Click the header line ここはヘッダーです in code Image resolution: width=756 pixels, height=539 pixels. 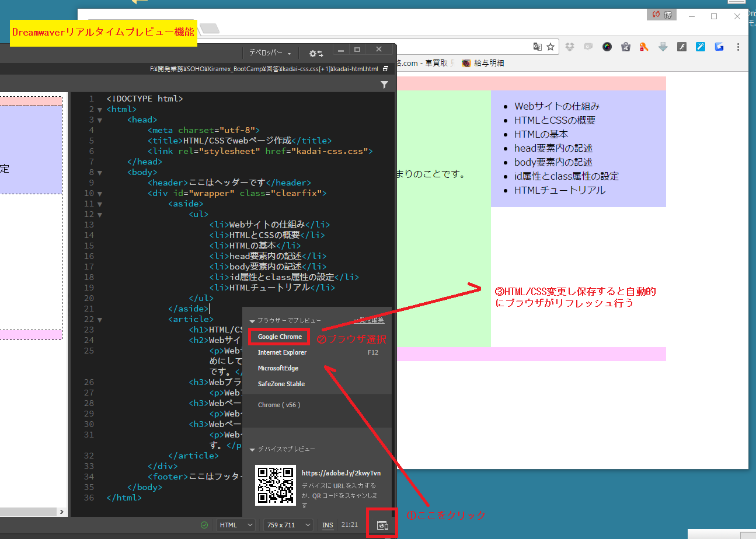click(229, 183)
